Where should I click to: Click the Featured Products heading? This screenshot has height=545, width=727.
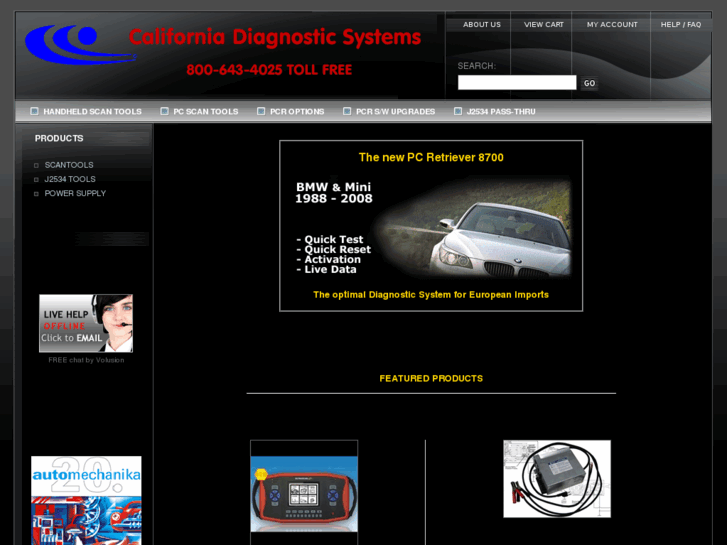pyautogui.click(x=431, y=378)
